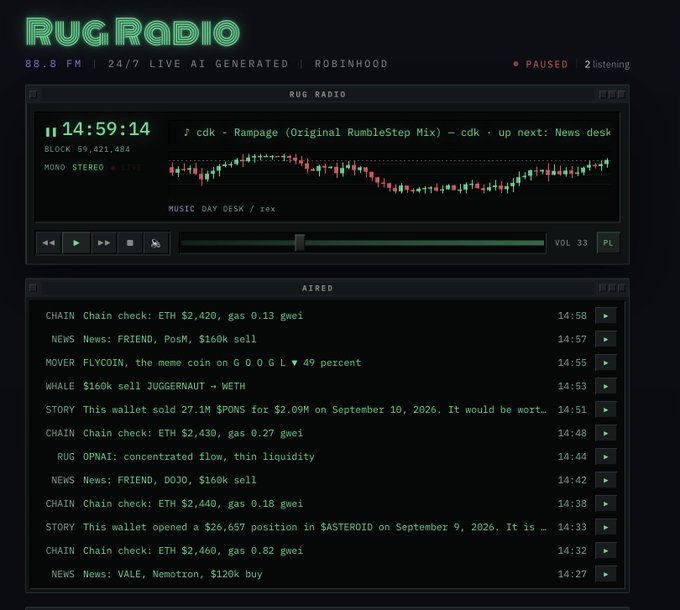The width and height of the screenshot is (680, 610).
Task: Switch audio output to STEREO
Action: pyautogui.click(x=88, y=167)
